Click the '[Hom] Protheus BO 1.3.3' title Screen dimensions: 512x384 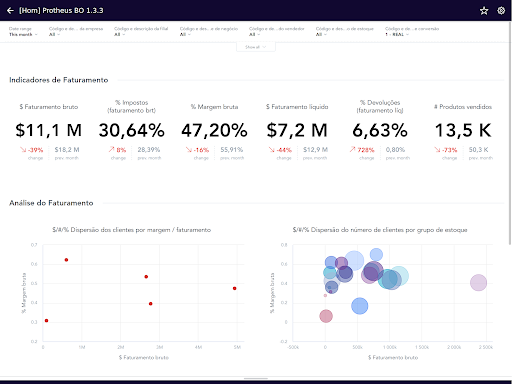61,11
